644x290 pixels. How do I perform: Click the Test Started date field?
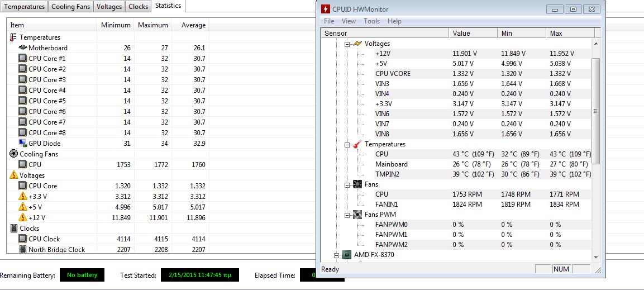[199, 275]
